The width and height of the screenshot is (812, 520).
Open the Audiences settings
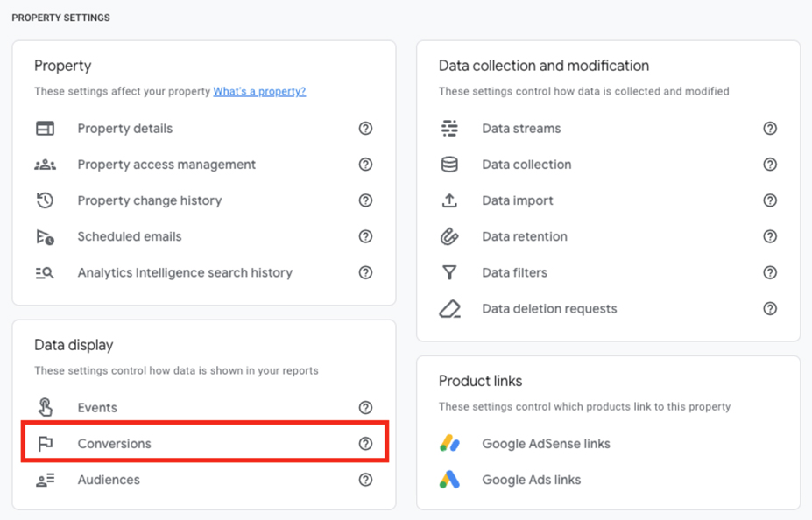[x=109, y=480]
